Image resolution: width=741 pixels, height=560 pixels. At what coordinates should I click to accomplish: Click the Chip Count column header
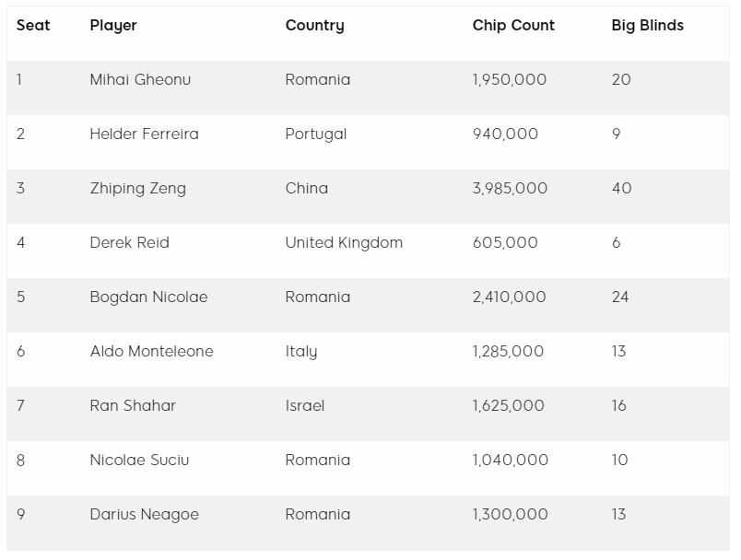coord(513,26)
